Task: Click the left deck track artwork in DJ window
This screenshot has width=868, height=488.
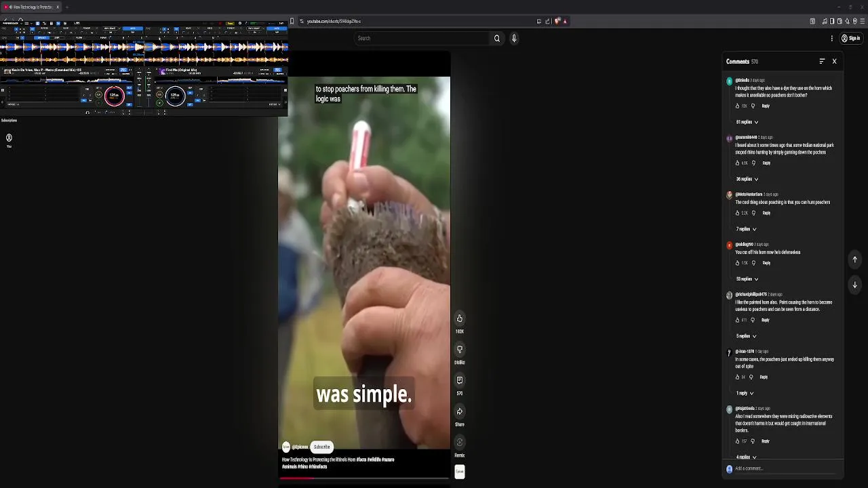Action: (x=7, y=71)
